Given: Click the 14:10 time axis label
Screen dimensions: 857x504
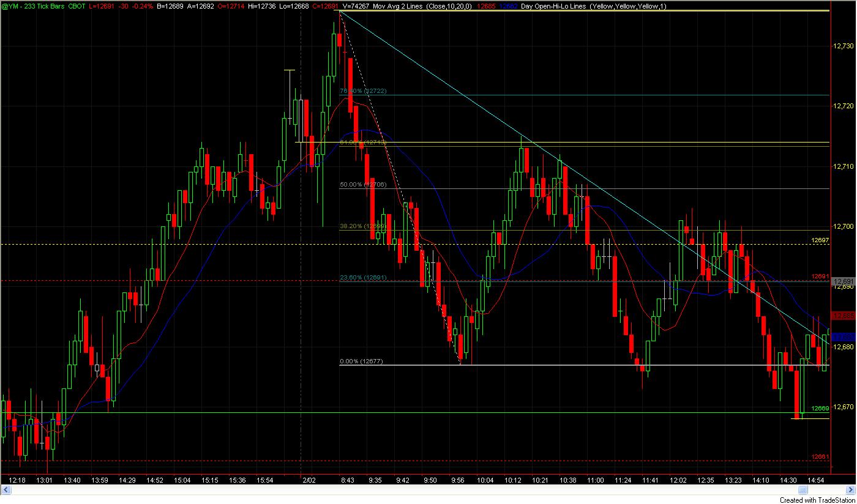Looking at the screenshot, I should click(761, 480).
